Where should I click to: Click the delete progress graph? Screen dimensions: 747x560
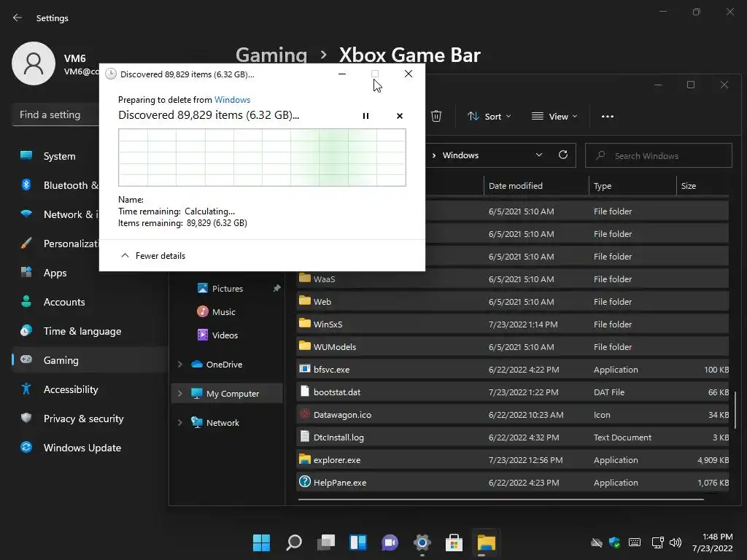point(262,157)
